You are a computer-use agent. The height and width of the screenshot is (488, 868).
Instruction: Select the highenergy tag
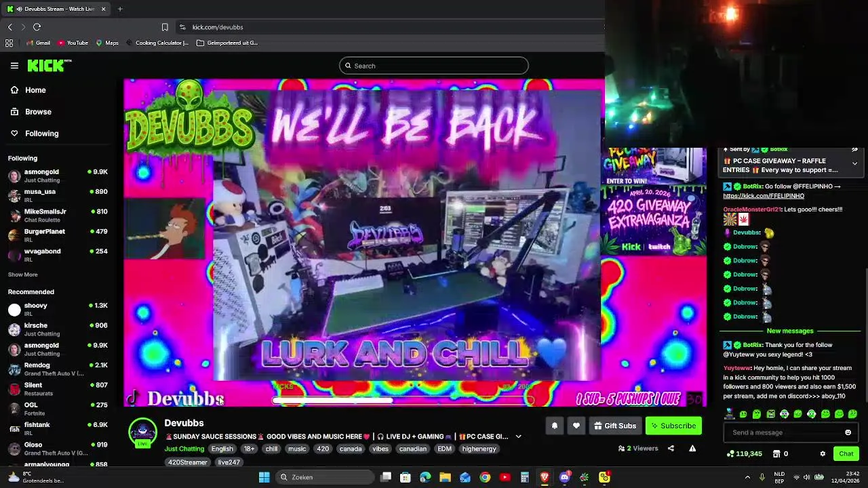click(479, 449)
